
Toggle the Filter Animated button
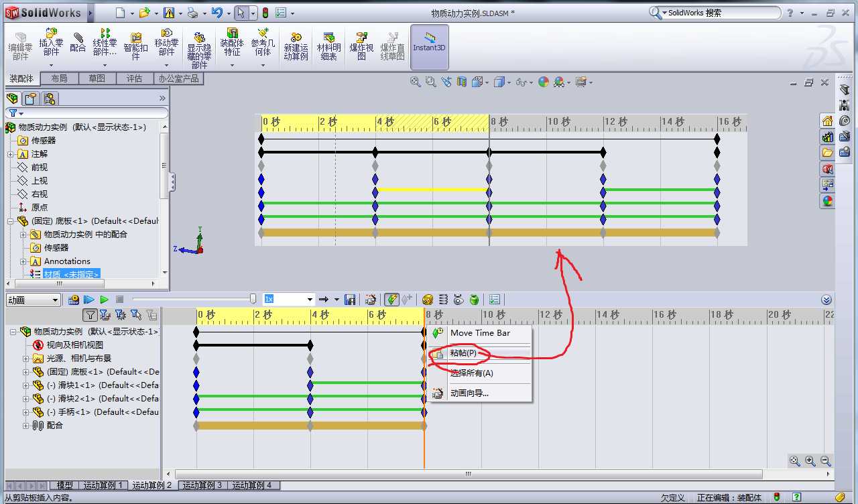[x=105, y=314]
